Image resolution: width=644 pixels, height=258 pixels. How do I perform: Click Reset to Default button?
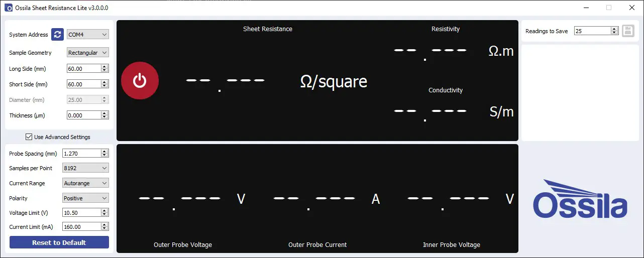click(59, 242)
